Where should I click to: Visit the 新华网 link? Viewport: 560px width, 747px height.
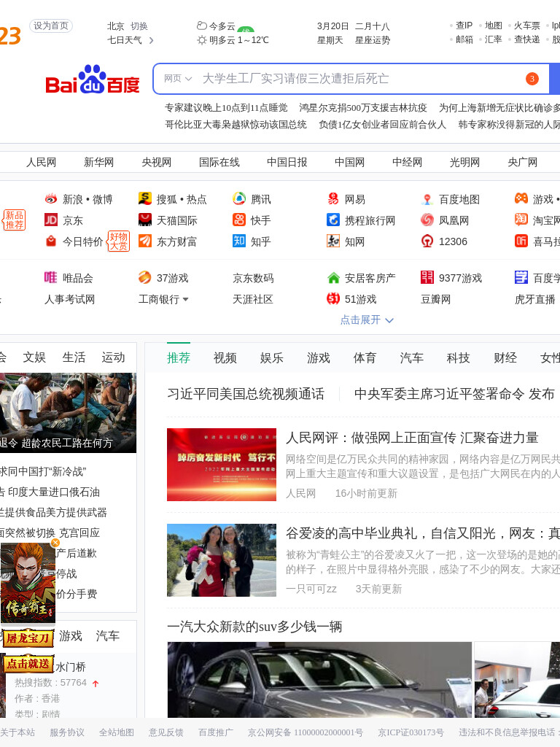[x=98, y=163]
